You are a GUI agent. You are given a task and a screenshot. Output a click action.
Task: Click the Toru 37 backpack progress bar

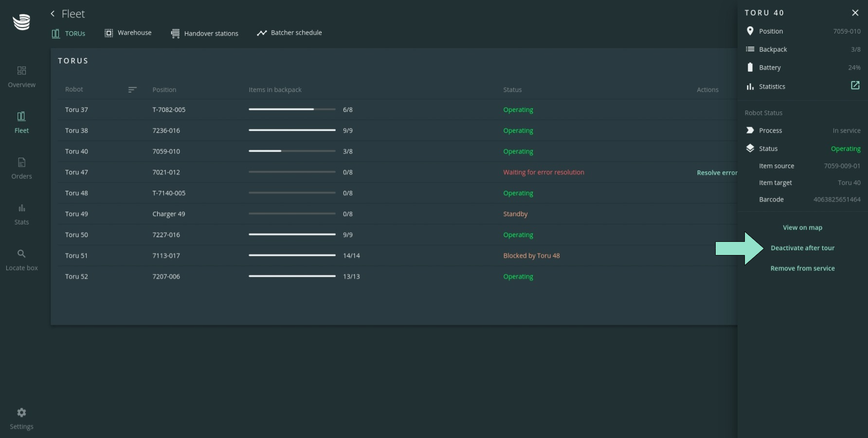(x=292, y=109)
